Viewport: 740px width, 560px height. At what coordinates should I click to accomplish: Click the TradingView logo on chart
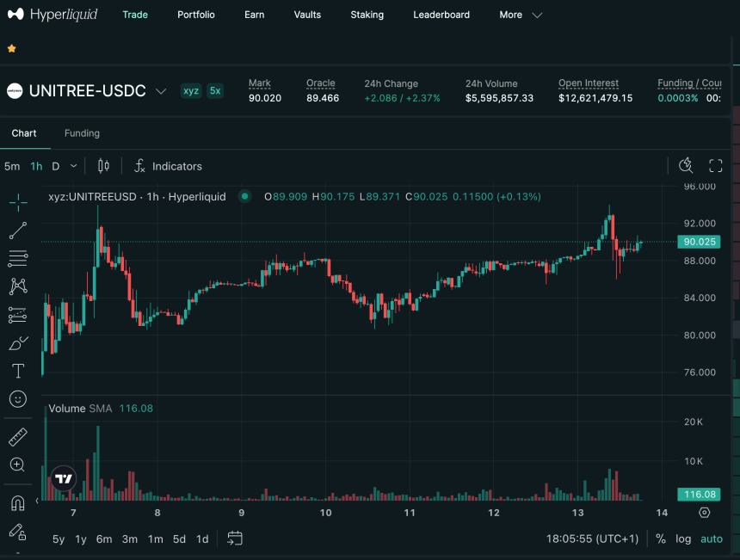[x=64, y=479]
